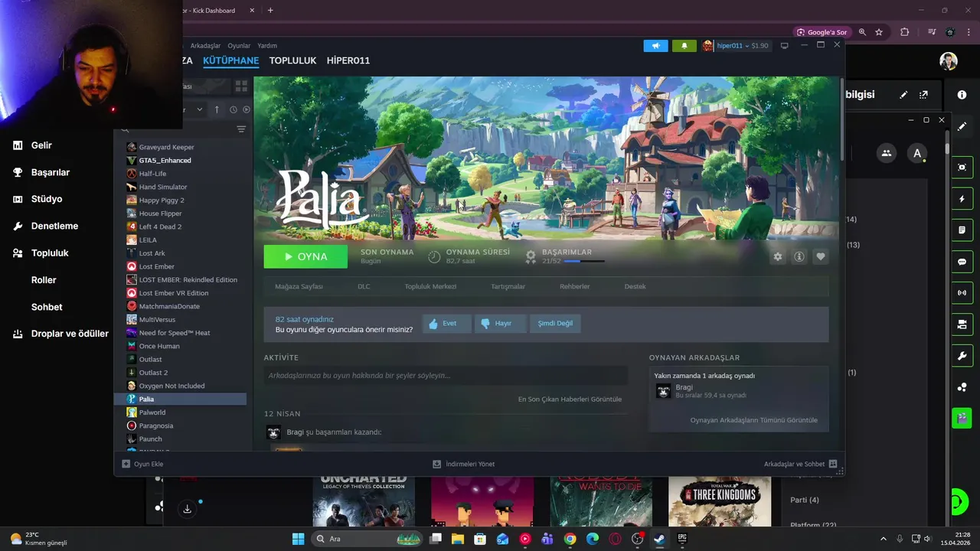This screenshot has width=980, height=551.
Task: Click Kick dashboard pop-out arrow icon
Action: click(x=923, y=95)
